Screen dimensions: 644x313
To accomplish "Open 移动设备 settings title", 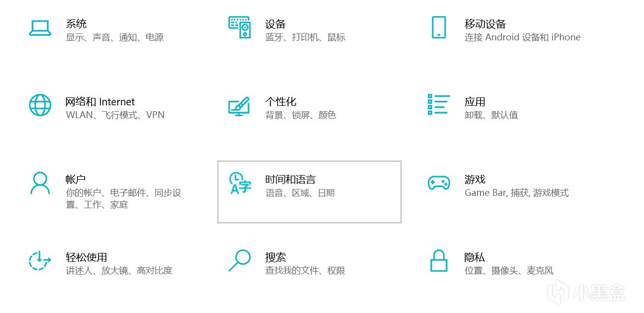I will [485, 24].
